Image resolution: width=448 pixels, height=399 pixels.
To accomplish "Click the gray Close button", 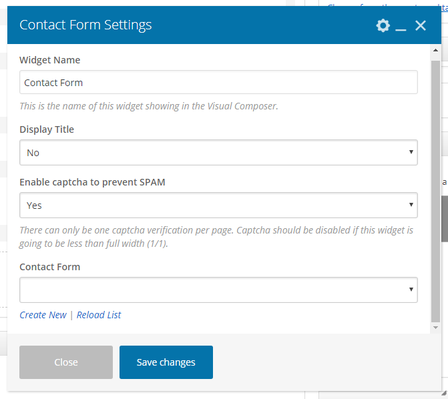I will 66,362.
